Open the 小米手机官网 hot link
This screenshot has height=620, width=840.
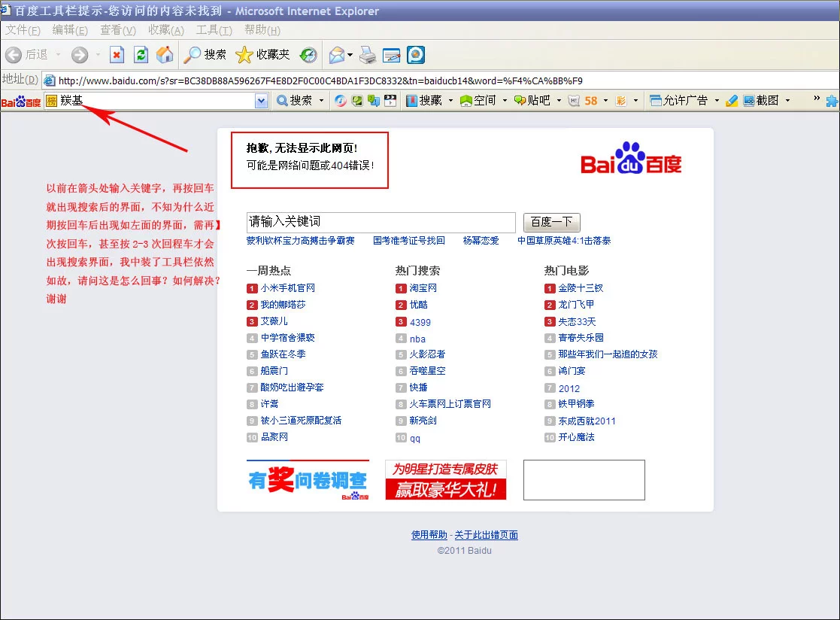point(288,288)
